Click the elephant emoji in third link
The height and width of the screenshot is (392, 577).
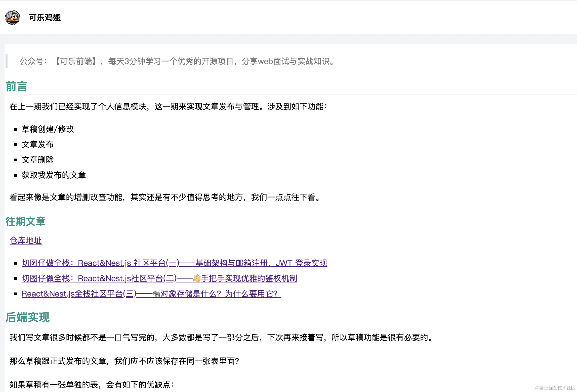tap(156, 294)
